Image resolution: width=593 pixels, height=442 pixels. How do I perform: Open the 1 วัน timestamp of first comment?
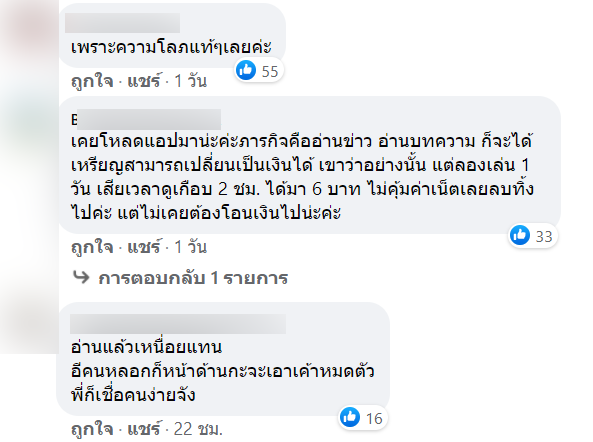pos(191,81)
